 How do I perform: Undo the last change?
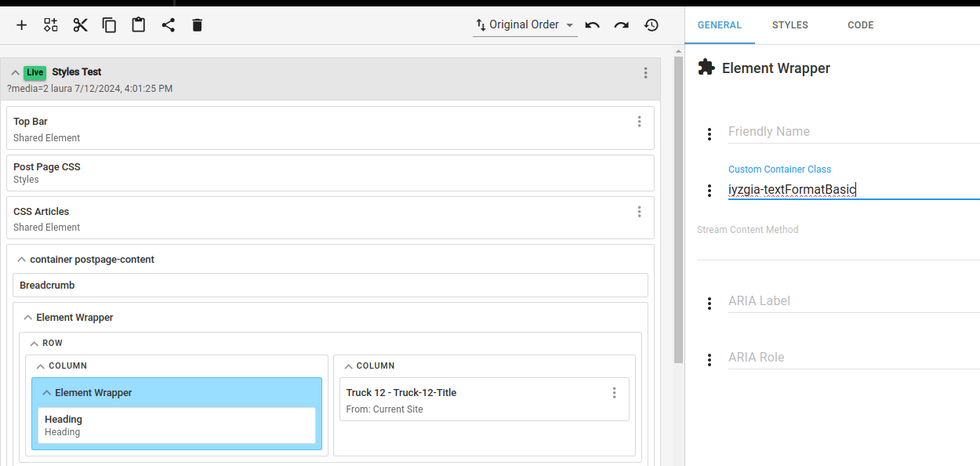pyautogui.click(x=592, y=25)
